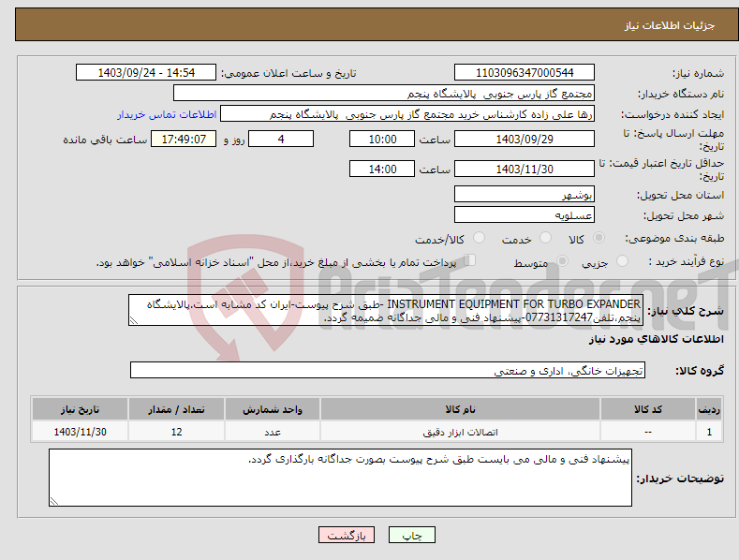
Task: Click the توضیحات خریدار label
Action: 680,479
